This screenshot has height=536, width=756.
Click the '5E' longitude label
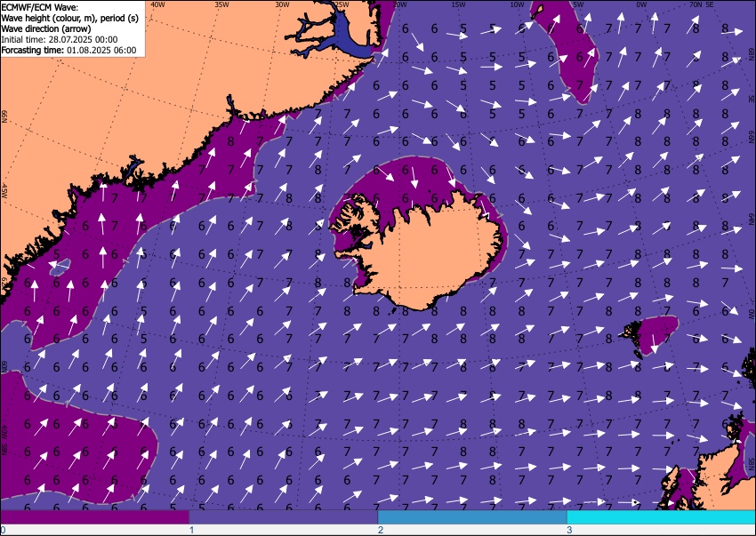pos(709,4)
